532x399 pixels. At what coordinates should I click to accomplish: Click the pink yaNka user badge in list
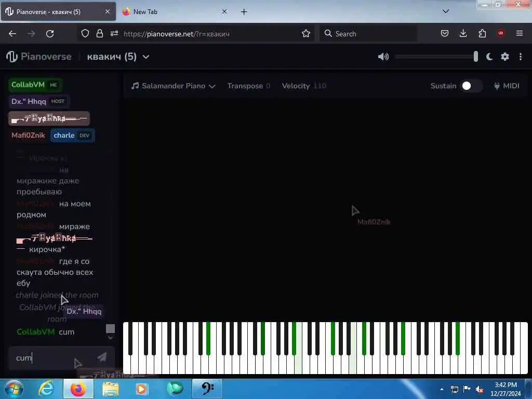coord(49,118)
